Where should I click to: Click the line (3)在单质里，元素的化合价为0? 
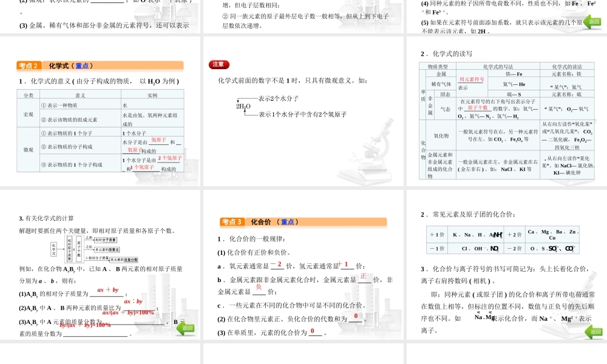272,332
